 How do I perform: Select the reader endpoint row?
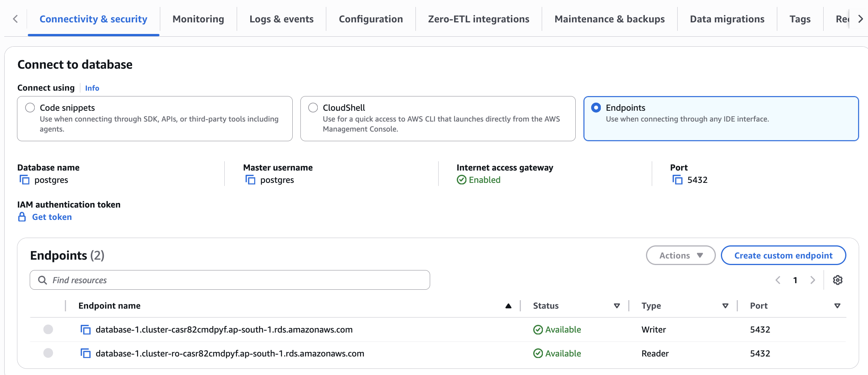tap(48, 353)
